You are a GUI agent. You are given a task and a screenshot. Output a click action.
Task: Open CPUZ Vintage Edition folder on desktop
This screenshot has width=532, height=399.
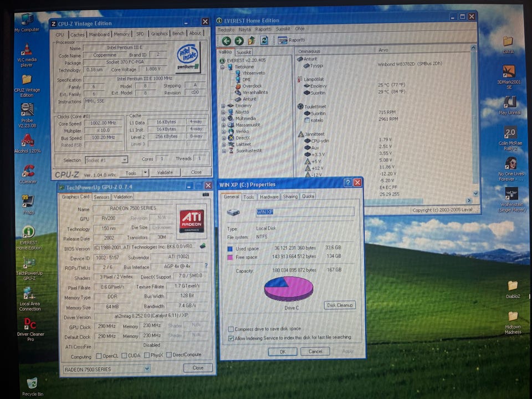click(27, 86)
